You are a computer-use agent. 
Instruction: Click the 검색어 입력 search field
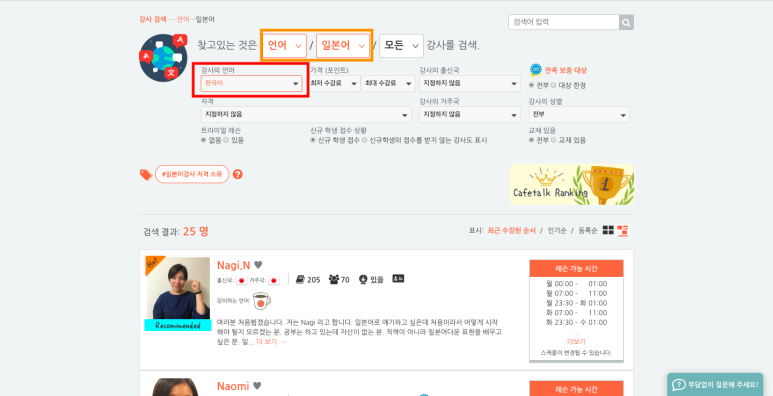click(563, 22)
